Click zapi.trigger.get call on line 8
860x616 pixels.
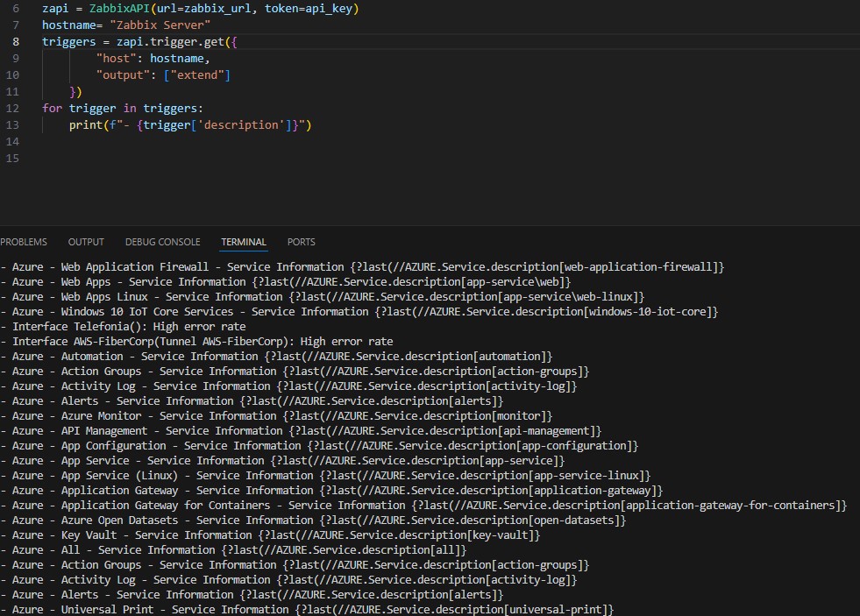point(170,42)
